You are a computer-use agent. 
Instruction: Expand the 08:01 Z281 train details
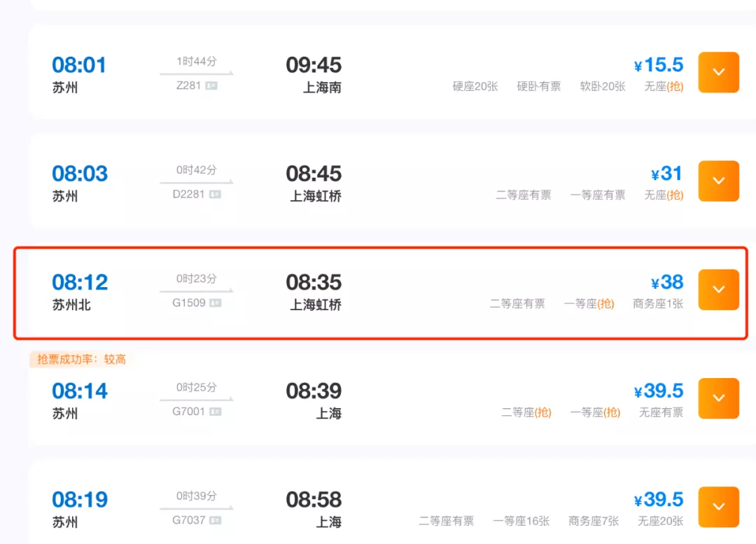(718, 72)
